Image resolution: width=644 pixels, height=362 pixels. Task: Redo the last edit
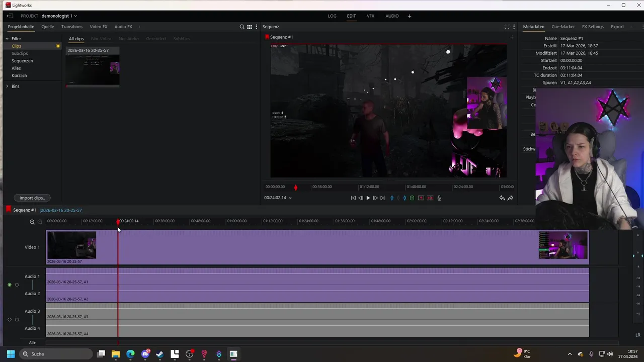[x=510, y=198]
